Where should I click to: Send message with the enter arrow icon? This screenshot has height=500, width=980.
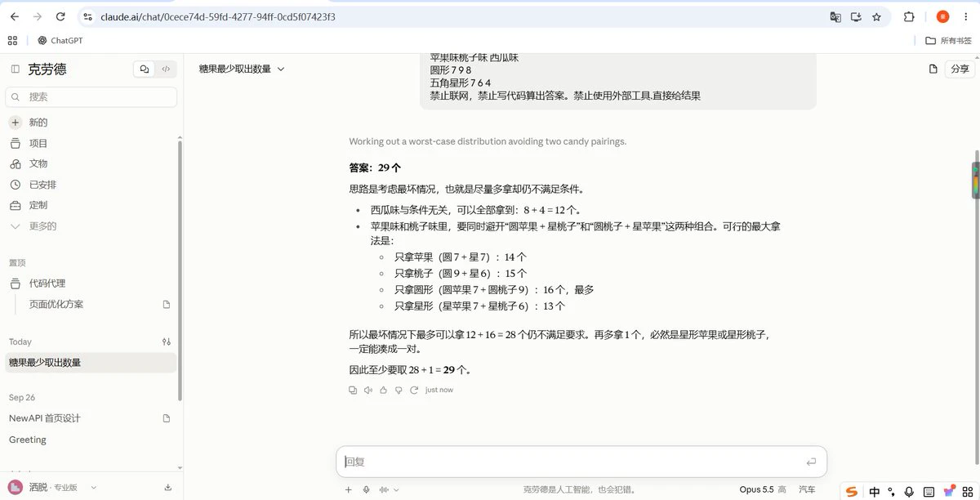(811, 462)
